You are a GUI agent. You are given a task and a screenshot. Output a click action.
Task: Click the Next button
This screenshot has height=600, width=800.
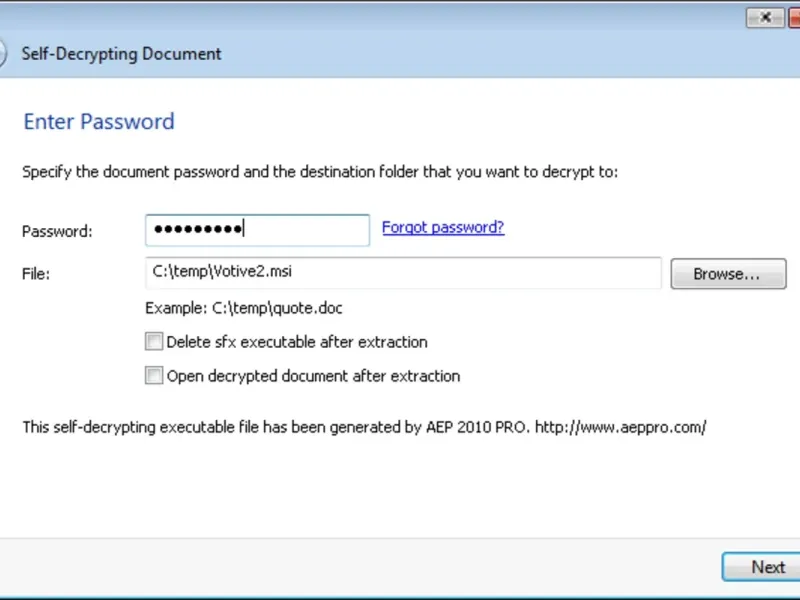(762, 567)
